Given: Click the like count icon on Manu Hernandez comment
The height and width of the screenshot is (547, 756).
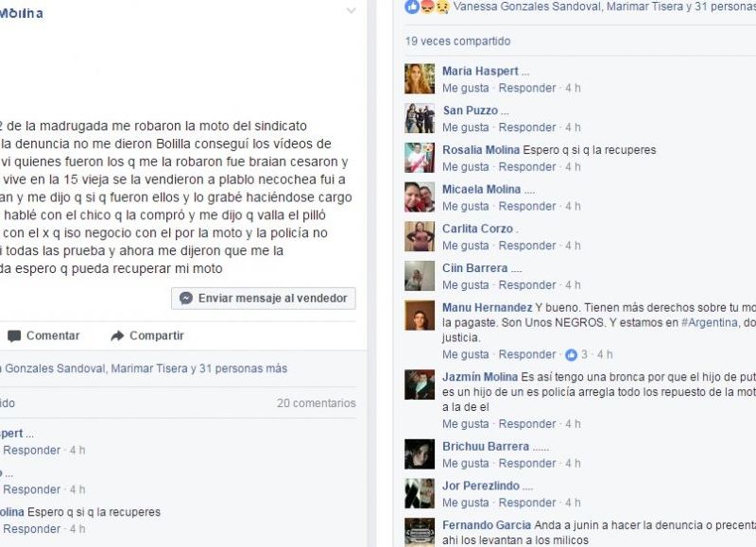Looking at the screenshot, I should [x=572, y=354].
